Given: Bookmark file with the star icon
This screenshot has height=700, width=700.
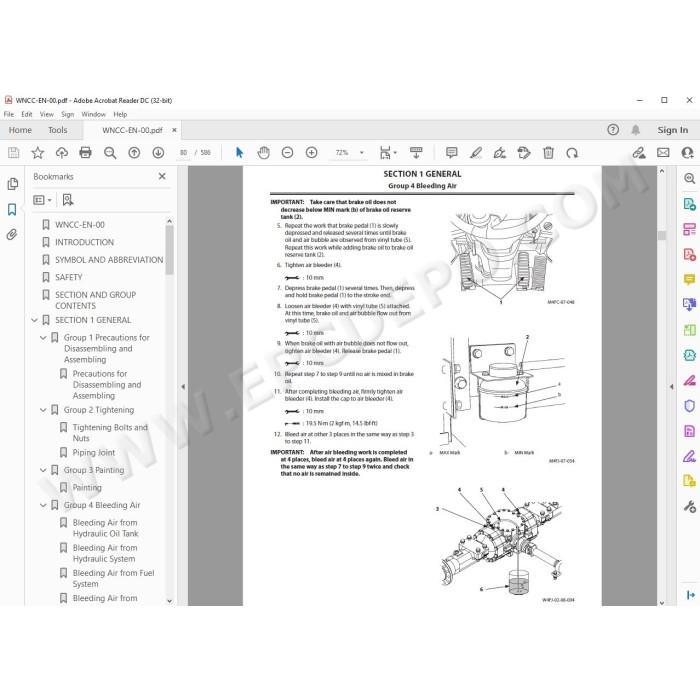Looking at the screenshot, I should click(x=38, y=153).
